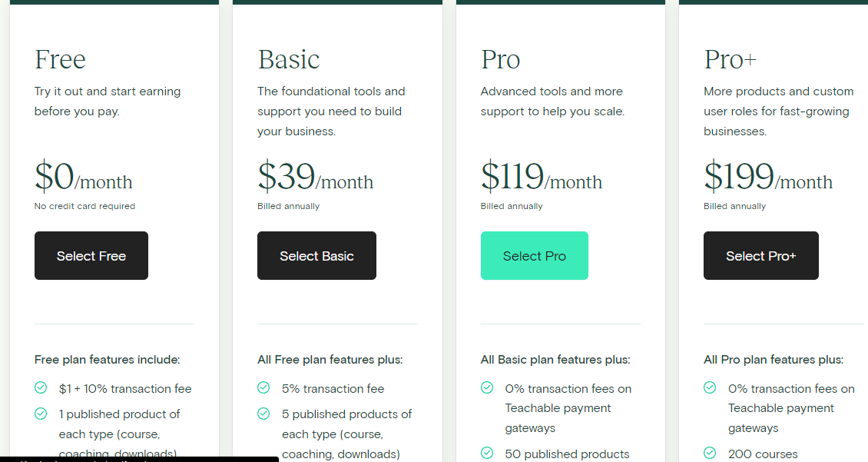The height and width of the screenshot is (462, 868).
Task: Click checkmark icon beside 200 courses
Action: (710, 454)
